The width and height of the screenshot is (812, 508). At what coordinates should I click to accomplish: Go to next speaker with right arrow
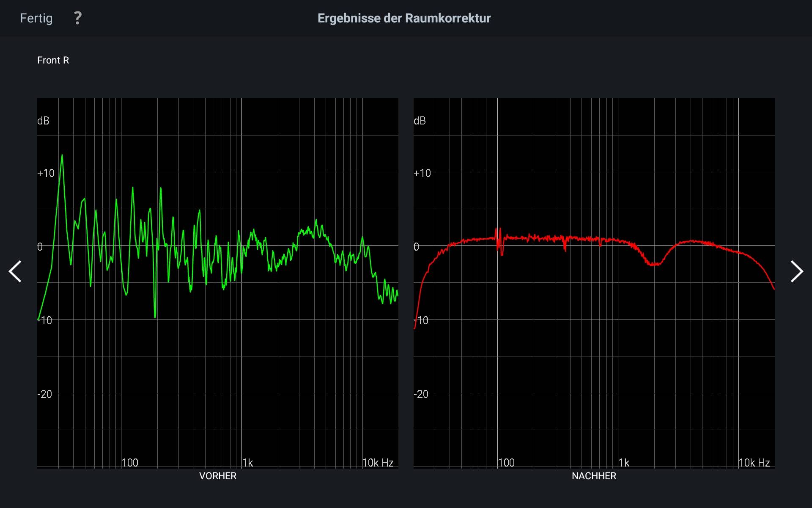click(x=796, y=271)
